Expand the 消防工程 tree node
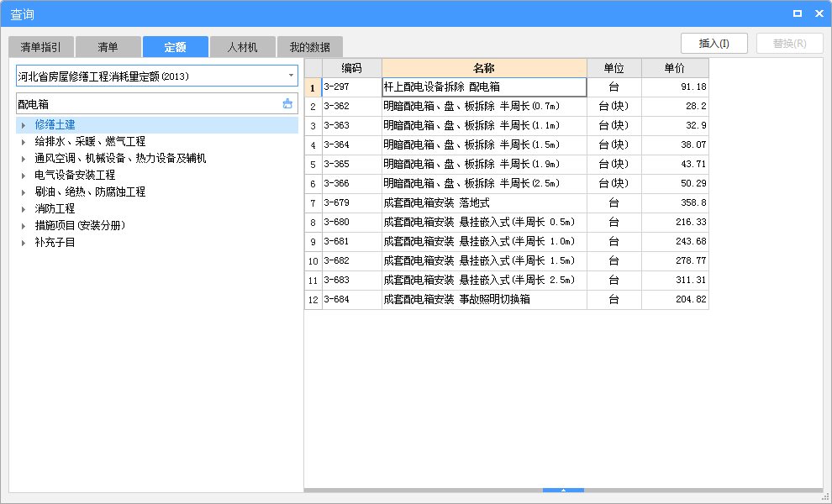The width and height of the screenshot is (832, 504). pos(24,209)
